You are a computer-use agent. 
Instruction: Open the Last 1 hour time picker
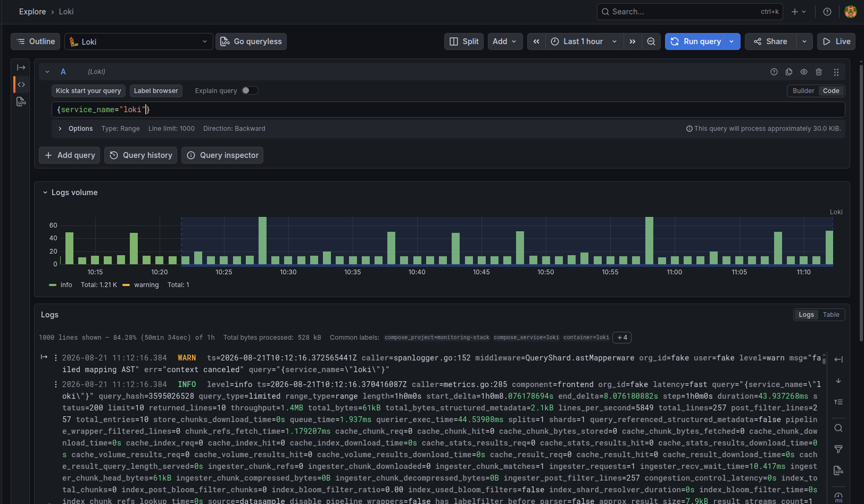point(584,41)
